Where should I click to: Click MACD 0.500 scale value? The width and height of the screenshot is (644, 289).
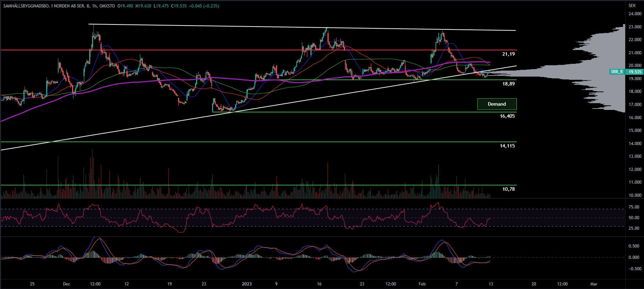tap(634, 246)
